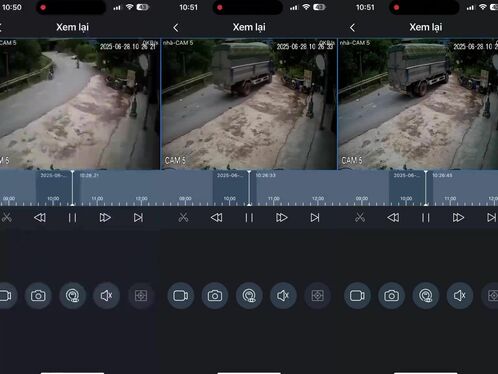498x374 pixels.
Task: Fast forward playback in the middle screen
Action: [x=282, y=218]
